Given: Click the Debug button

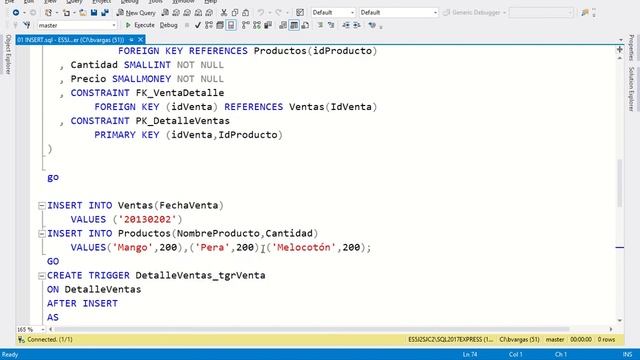Looking at the screenshot, I should pos(169,25).
